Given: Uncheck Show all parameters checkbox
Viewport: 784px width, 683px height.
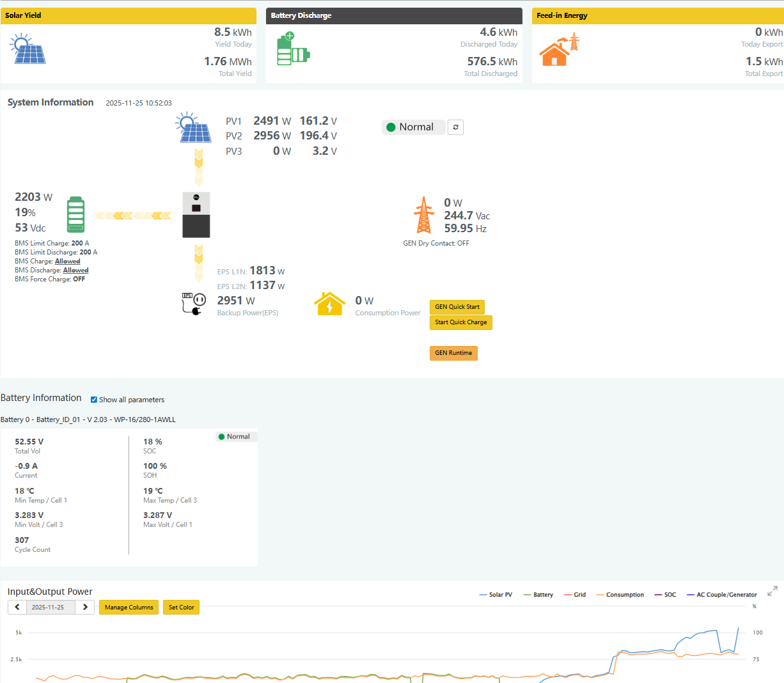Looking at the screenshot, I should (94, 400).
